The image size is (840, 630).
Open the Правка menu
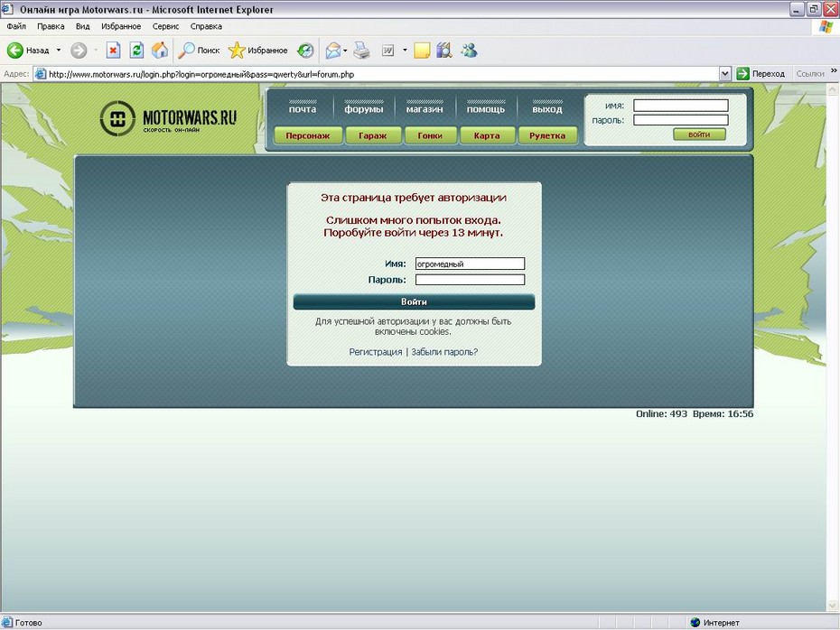51,26
